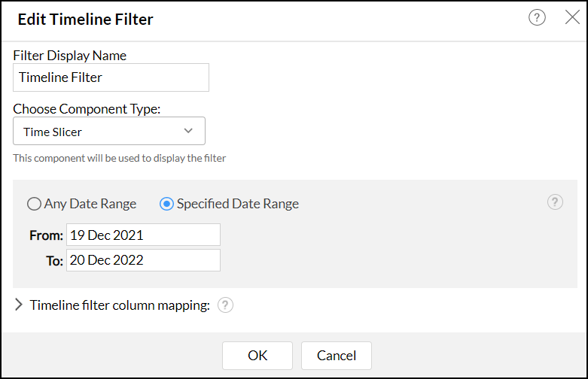This screenshot has width=588, height=379.
Task: Click the Timeline filter column mapping label
Action: pyautogui.click(x=120, y=305)
